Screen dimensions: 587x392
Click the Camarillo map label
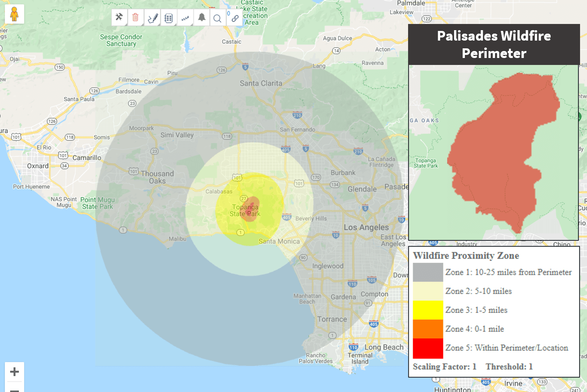[x=87, y=158]
